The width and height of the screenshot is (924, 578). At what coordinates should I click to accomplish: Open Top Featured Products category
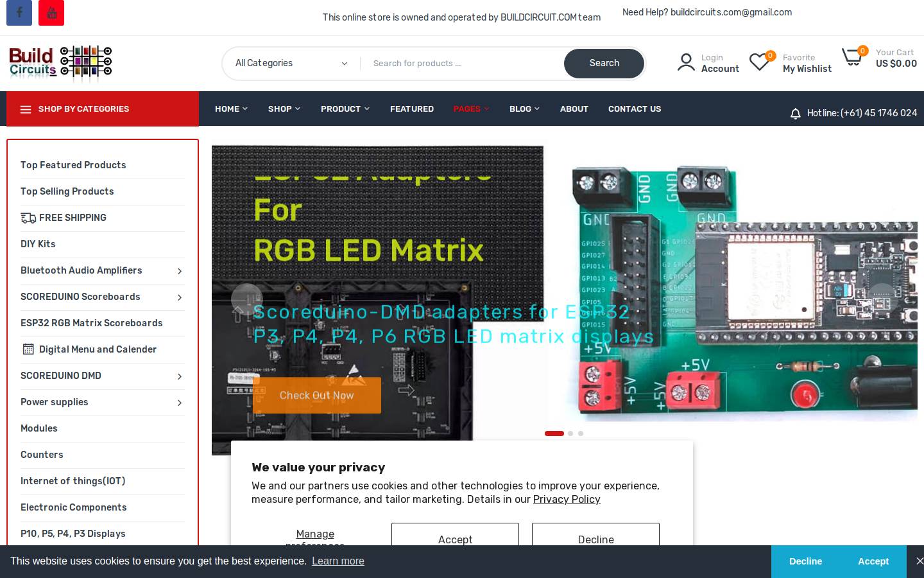[x=73, y=165]
